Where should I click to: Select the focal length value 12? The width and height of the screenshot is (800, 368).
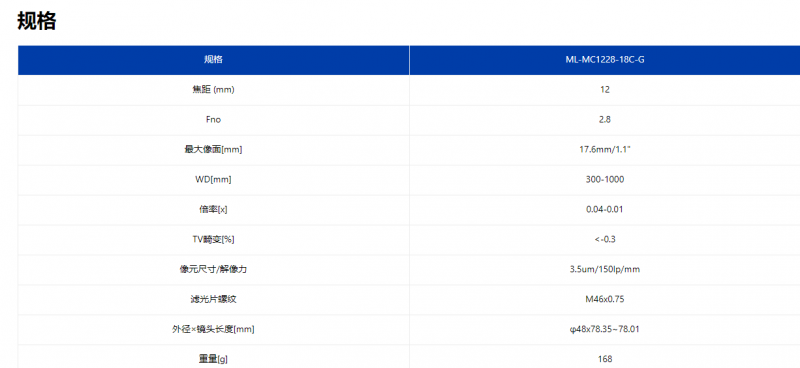tap(605, 90)
